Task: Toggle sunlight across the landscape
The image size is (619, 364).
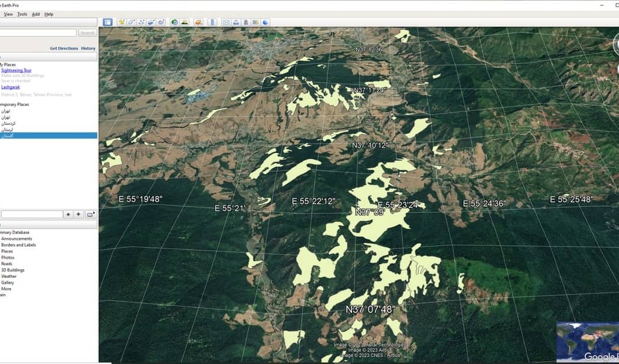Action: (184, 22)
